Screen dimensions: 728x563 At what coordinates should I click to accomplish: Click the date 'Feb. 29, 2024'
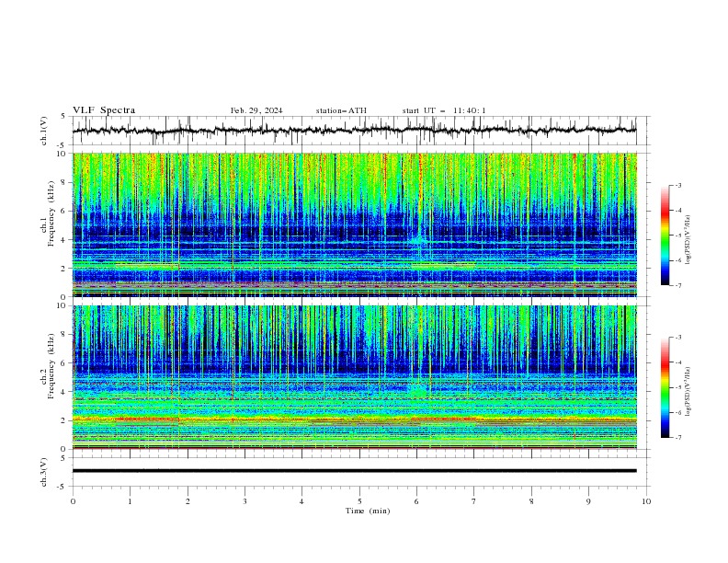[x=256, y=110]
